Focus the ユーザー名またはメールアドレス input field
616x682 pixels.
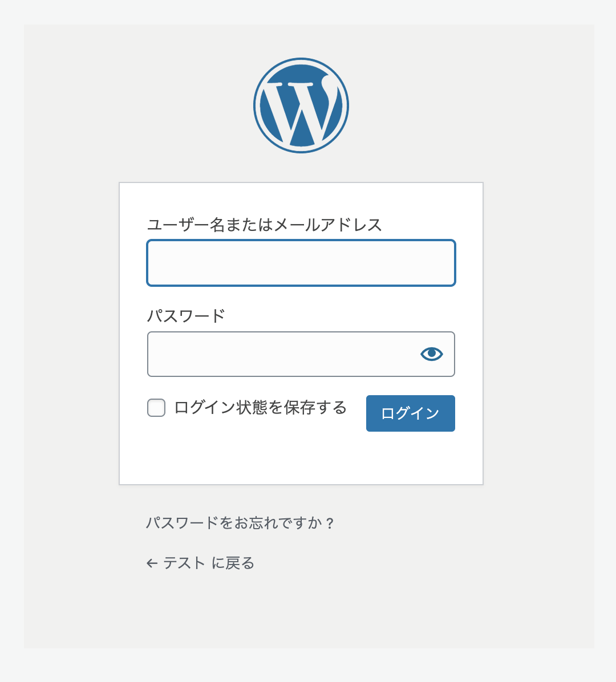tap(301, 263)
